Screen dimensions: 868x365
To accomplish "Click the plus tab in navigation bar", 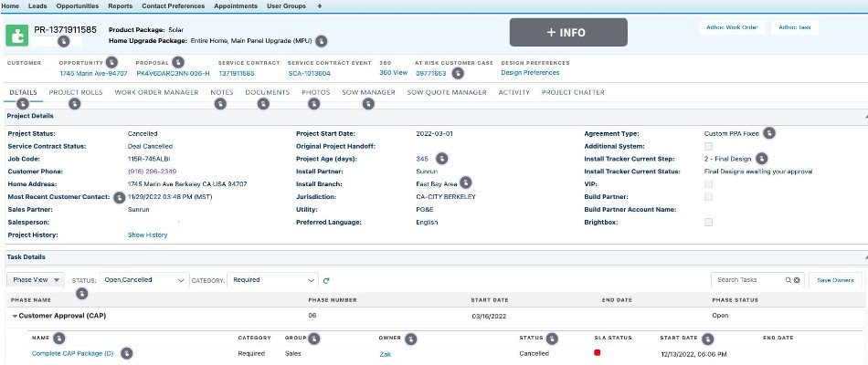I will point(320,6).
